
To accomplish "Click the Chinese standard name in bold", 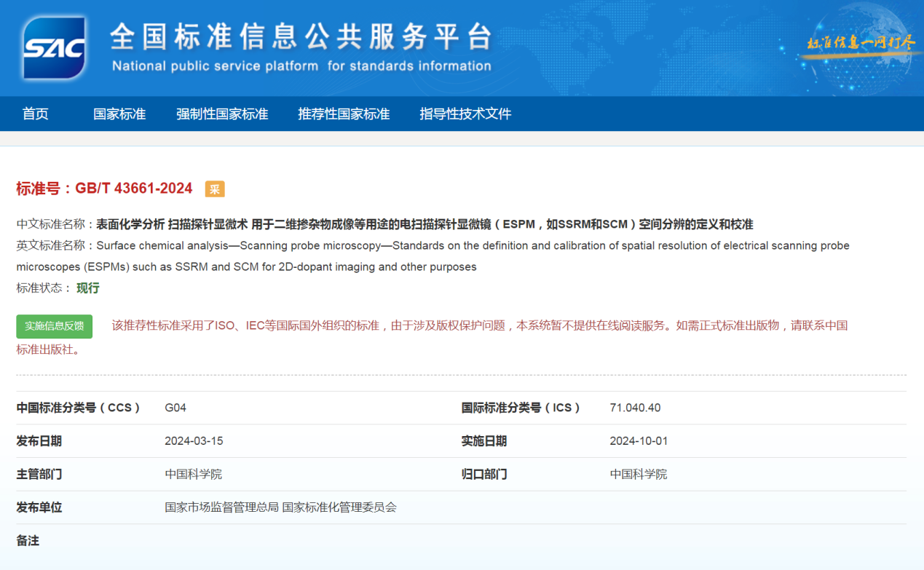I will [x=424, y=224].
